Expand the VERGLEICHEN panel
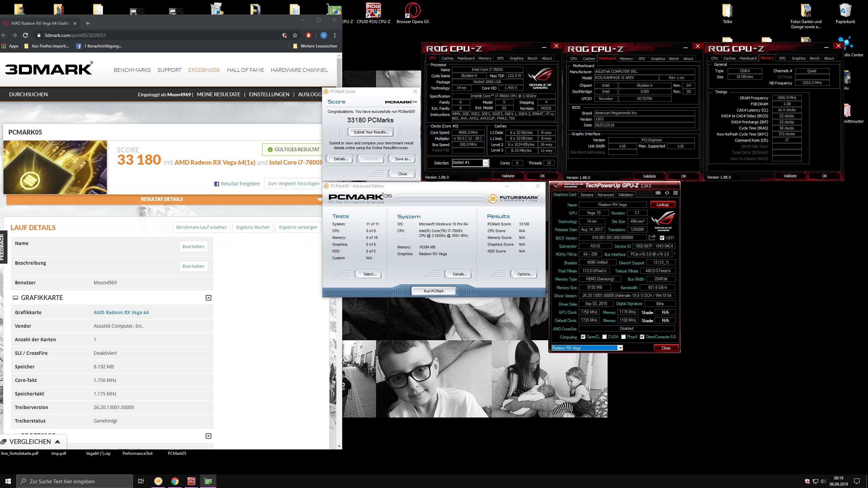 (33, 442)
